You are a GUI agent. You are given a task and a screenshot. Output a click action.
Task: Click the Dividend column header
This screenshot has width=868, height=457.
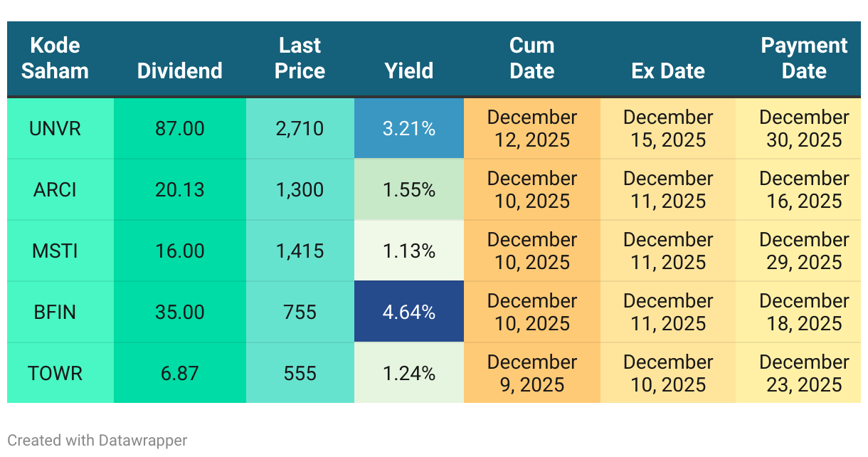(179, 71)
